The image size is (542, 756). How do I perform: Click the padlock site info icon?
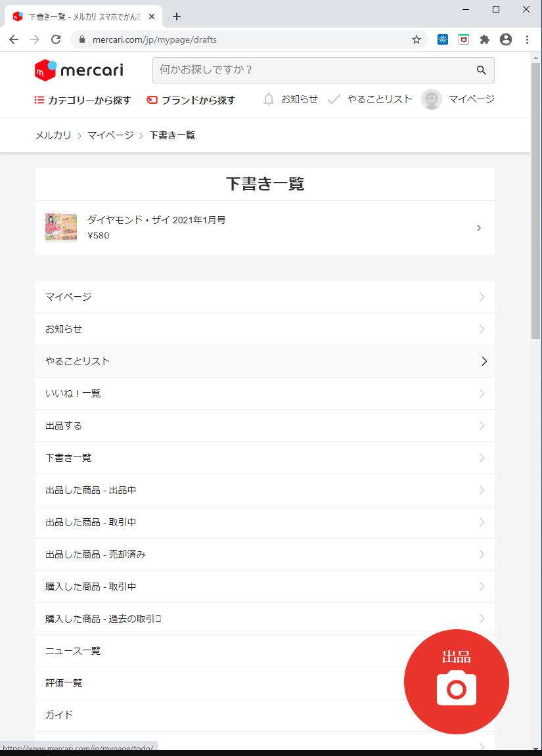tap(82, 39)
